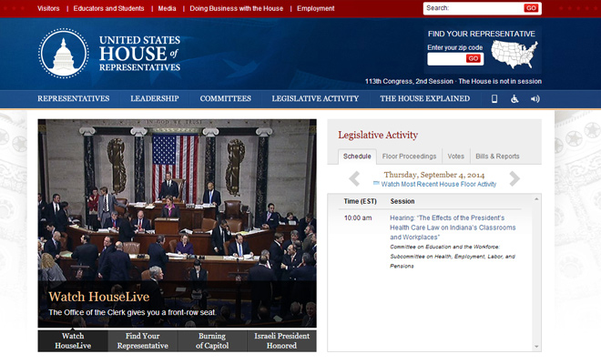Go to previous day with left arrow
This screenshot has width=601, height=364.
[354, 178]
